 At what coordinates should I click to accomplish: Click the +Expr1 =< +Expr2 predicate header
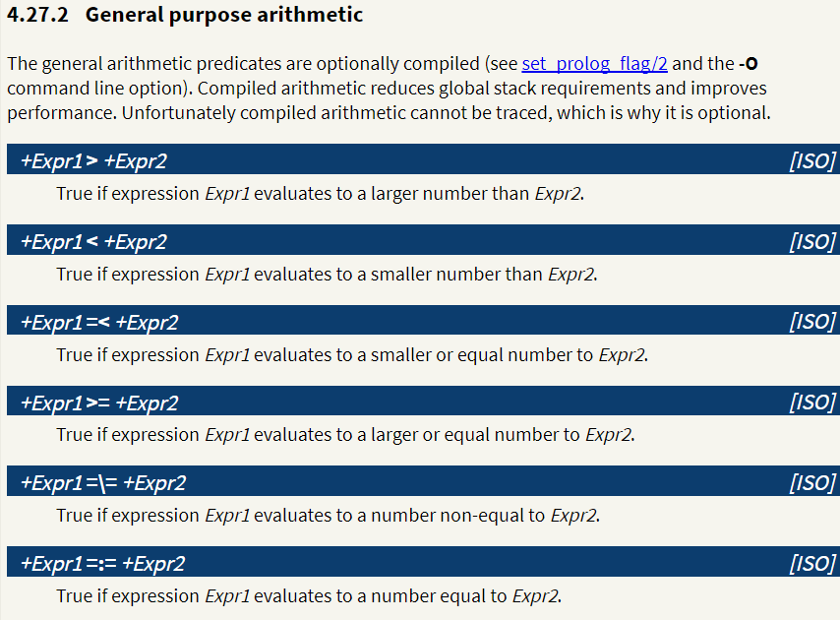click(99, 323)
